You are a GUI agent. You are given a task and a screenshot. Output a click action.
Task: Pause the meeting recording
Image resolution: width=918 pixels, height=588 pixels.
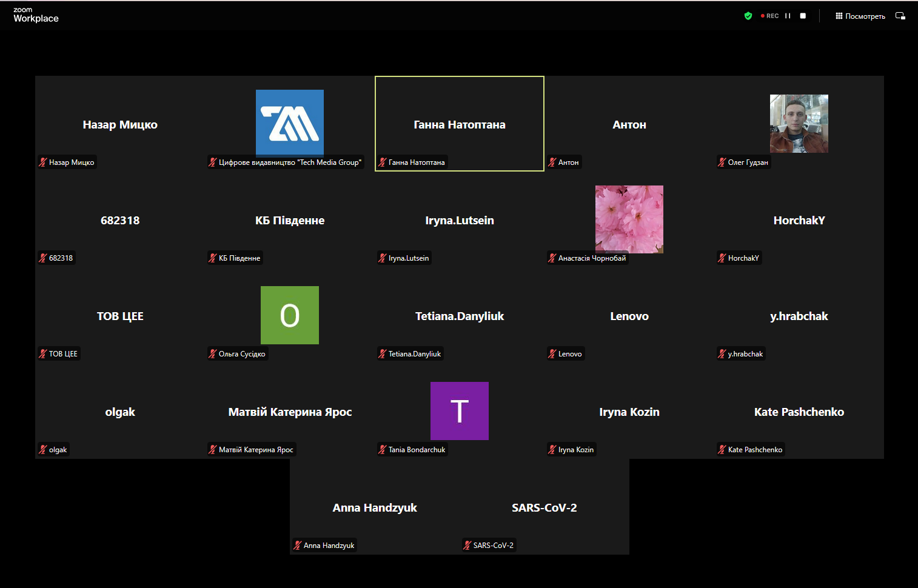click(788, 16)
